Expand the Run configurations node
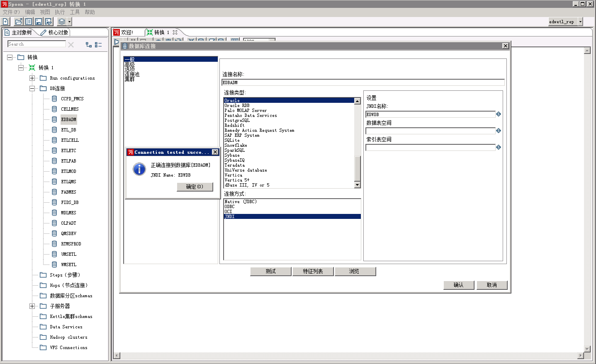Image resolution: width=596 pixels, height=364 pixels. pyautogui.click(x=32, y=78)
